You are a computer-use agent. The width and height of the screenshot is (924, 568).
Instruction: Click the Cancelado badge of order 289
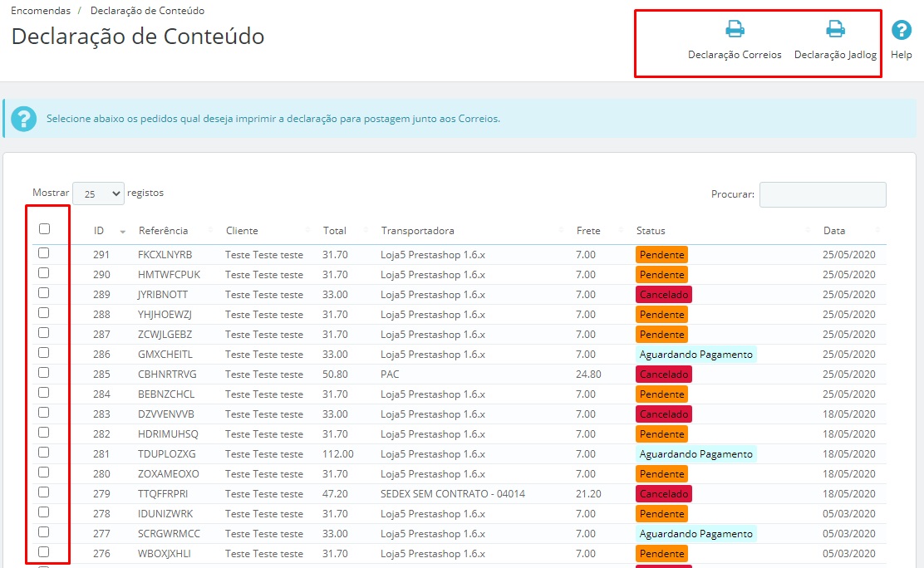pyautogui.click(x=664, y=295)
